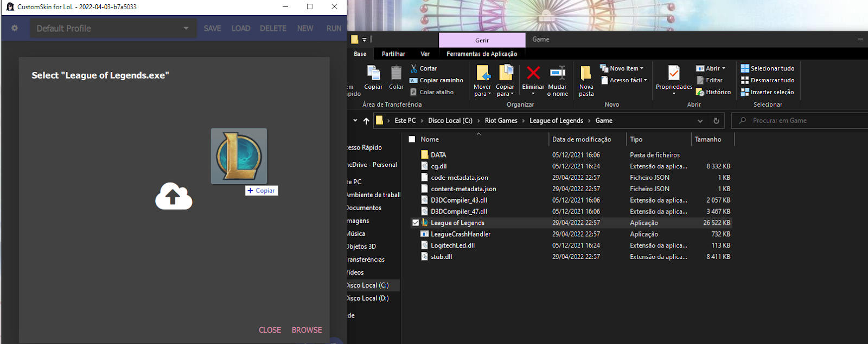868x344 pixels.
Task: Click Disco Local (C:) in breadcrumb
Action: point(450,121)
